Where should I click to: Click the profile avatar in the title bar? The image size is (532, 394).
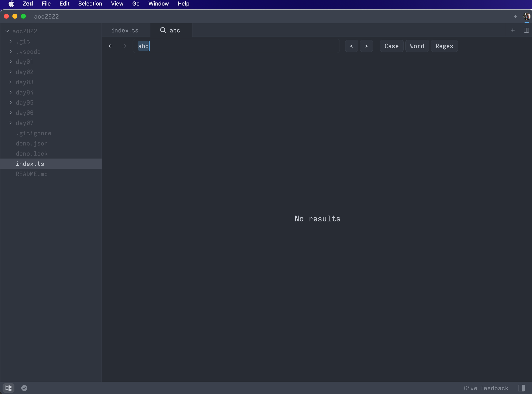pyautogui.click(x=526, y=16)
